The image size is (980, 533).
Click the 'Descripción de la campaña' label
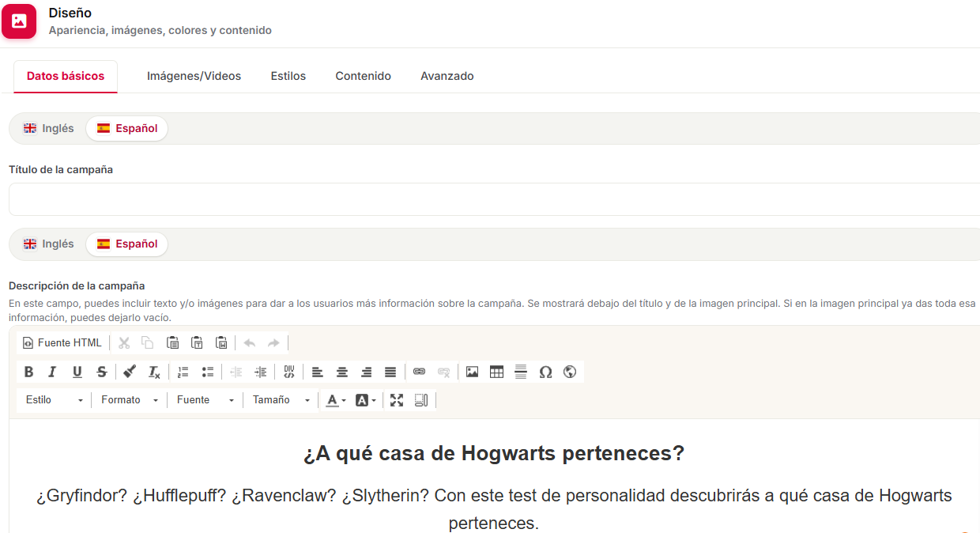pos(77,285)
